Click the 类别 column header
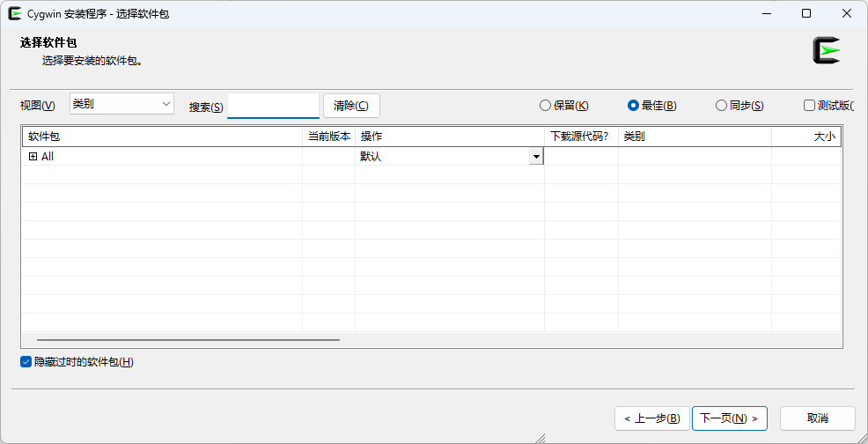Viewport: 868px width, 444px height. (x=695, y=137)
